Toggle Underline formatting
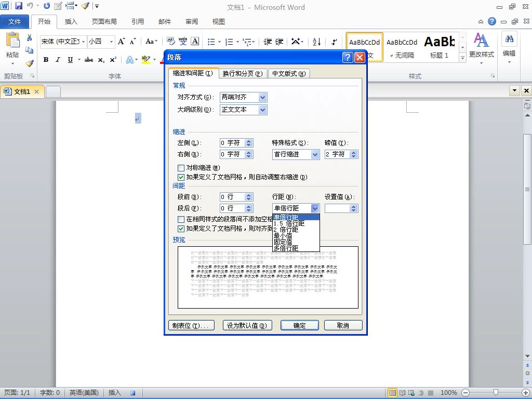Viewport: 532px width, 399px height. tap(70, 60)
